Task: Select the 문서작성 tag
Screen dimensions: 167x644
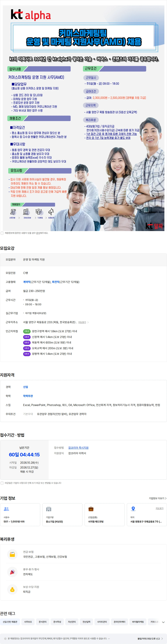Action: click(57, 622)
